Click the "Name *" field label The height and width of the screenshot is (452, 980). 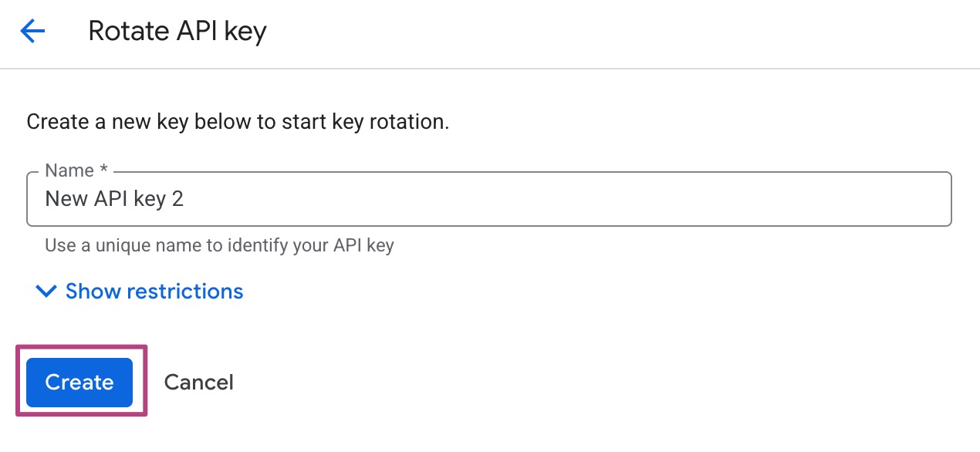[x=75, y=171]
